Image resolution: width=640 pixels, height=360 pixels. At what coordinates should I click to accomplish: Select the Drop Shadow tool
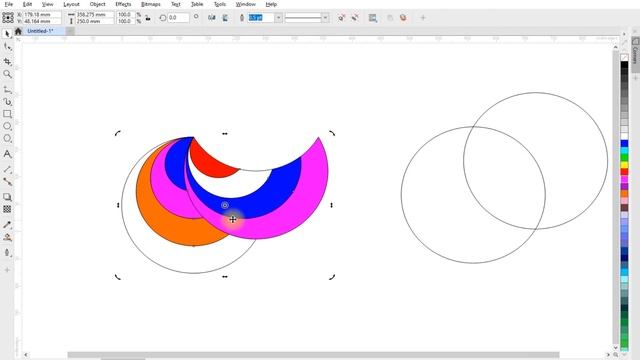pyautogui.click(x=7, y=197)
